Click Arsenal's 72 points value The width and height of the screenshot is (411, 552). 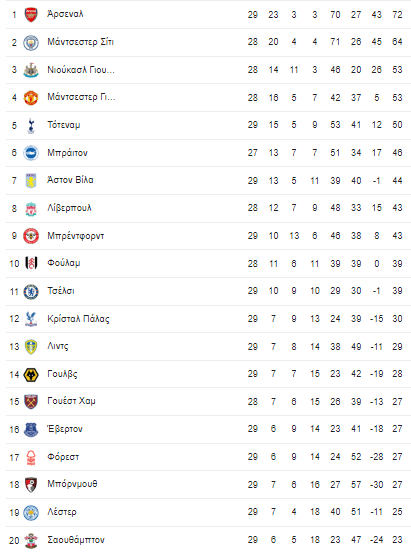[x=397, y=14]
